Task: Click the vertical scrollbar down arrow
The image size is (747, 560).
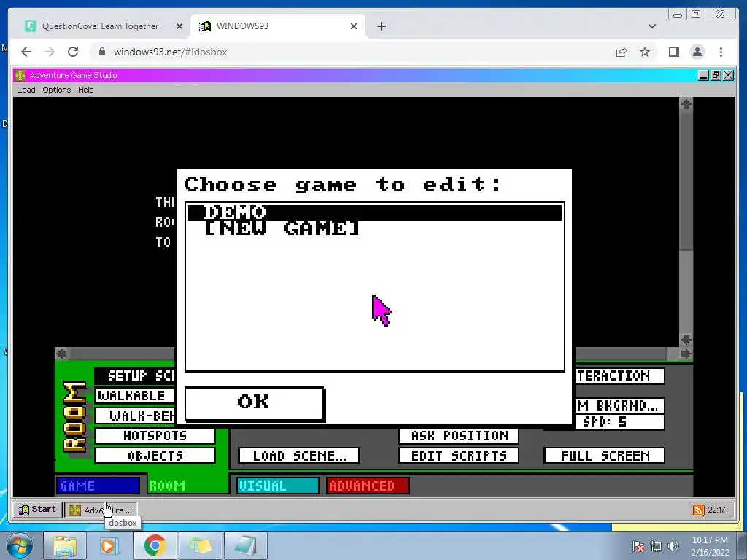Action: coord(686,340)
